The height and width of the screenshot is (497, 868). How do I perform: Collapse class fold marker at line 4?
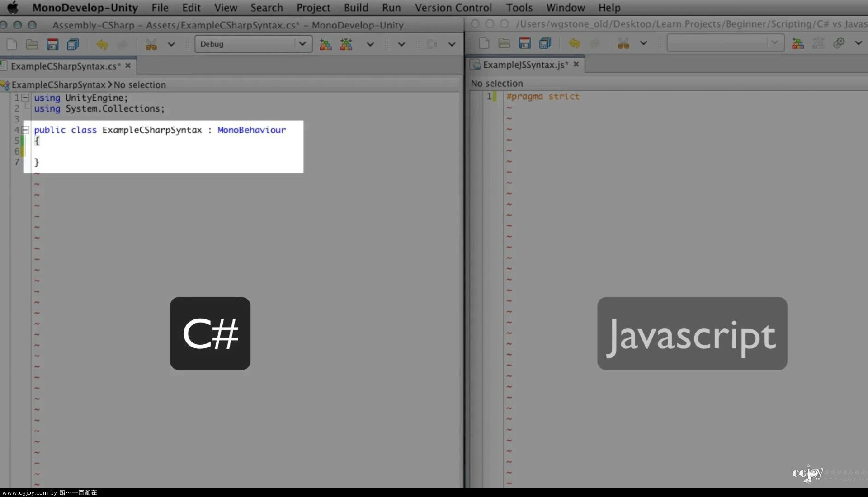(26, 130)
